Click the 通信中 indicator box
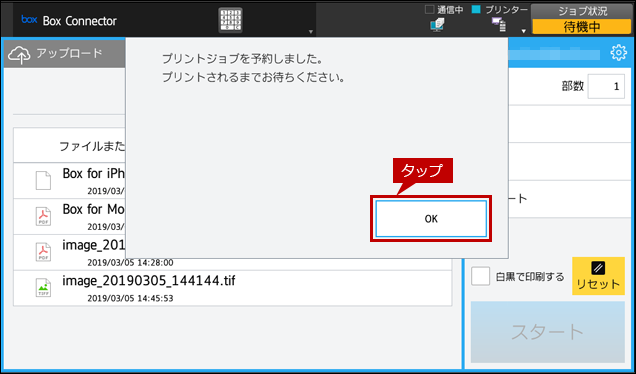 (429, 9)
